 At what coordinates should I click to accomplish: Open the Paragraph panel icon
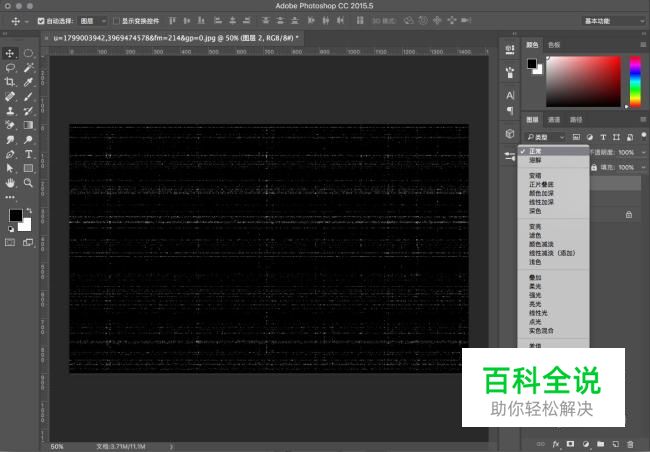[x=510, y=111]
